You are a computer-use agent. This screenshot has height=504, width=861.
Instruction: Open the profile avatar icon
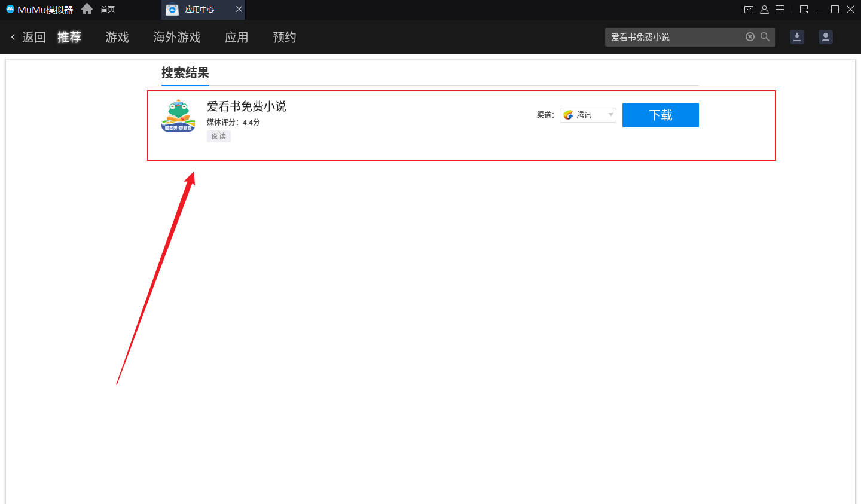(826, 37)
